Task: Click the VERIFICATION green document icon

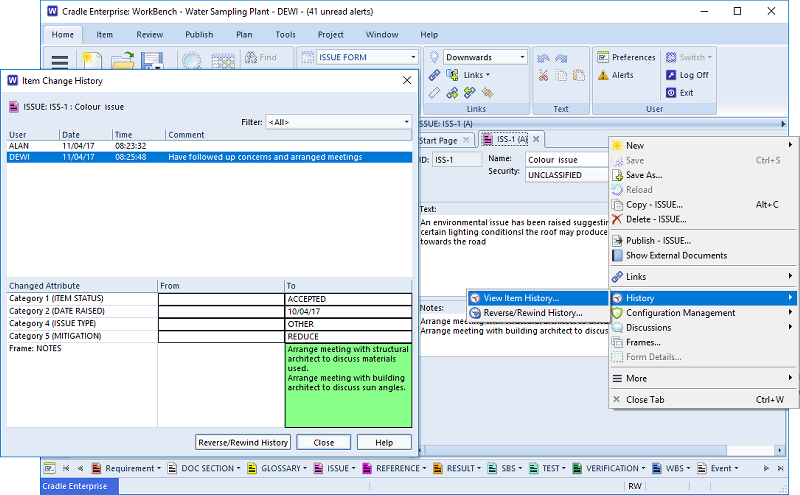Action: 577,468
